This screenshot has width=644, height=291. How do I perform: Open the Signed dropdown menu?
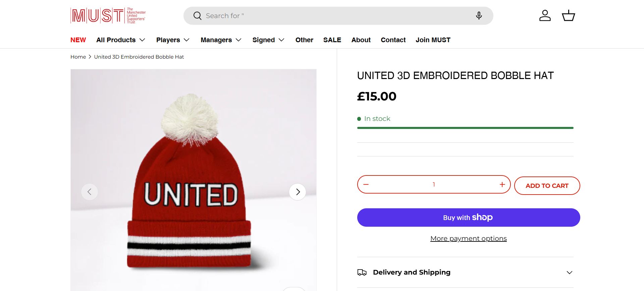point(268,40)
